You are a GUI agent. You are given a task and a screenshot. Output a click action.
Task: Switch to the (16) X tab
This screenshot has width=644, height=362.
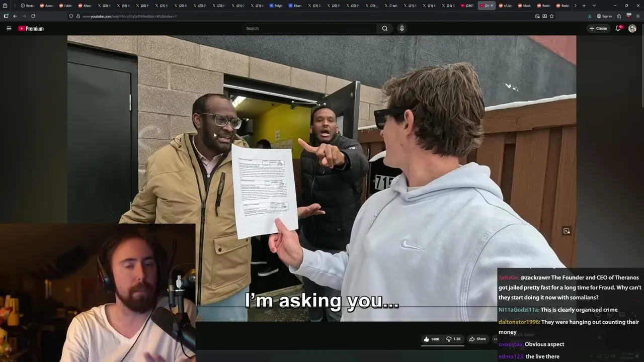tap(123, 6)
